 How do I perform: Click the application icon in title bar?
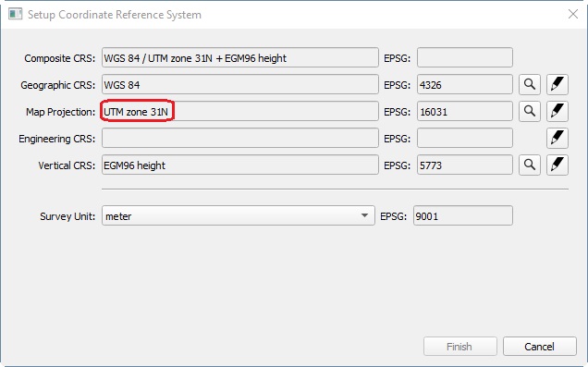[16, 14]
